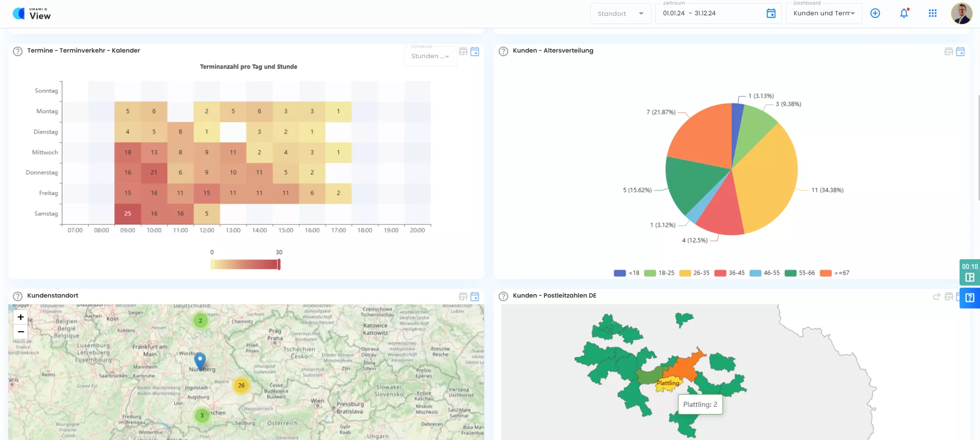This screenshot has height=440, width=980.
Task: Click the map cluster marker showing 26
Action: (241, 385)
